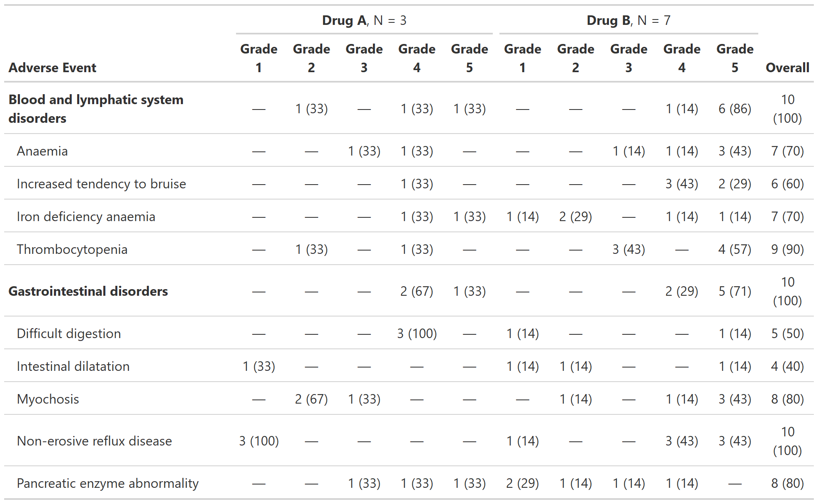Select the Iron deficiency anaemia row label
The image size is (818, 504).
point(86,217)
